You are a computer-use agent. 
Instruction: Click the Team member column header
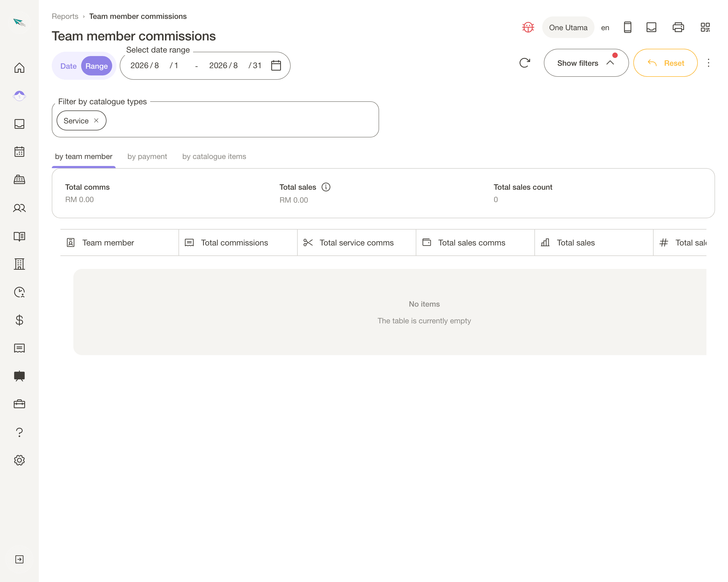tap(119, 242)
